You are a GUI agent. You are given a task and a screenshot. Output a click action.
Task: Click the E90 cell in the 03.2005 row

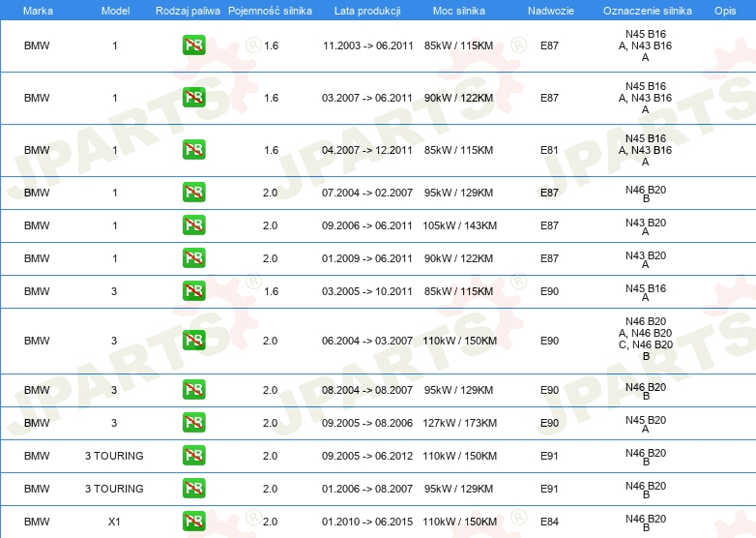pyautogui.click(x=549, y=291)
